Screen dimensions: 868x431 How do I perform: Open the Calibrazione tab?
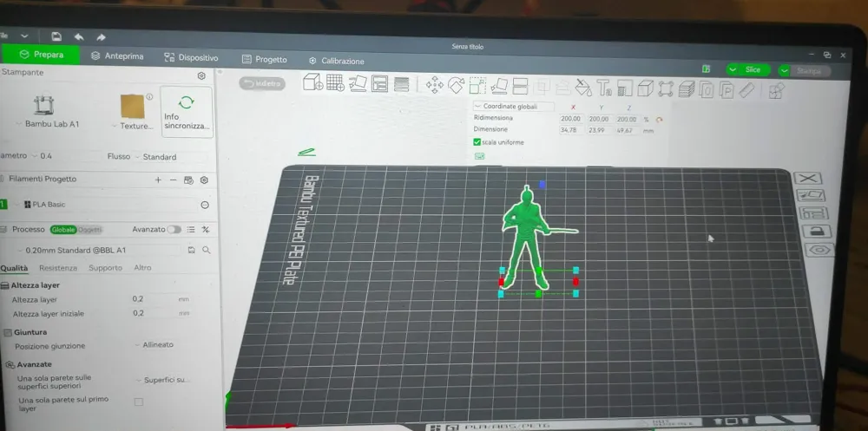(x=337, y=61)
